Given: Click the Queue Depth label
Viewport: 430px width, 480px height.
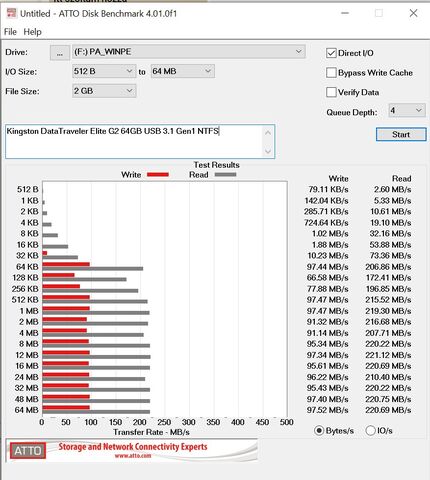Looking at the screenshot, I should [352, 113].
